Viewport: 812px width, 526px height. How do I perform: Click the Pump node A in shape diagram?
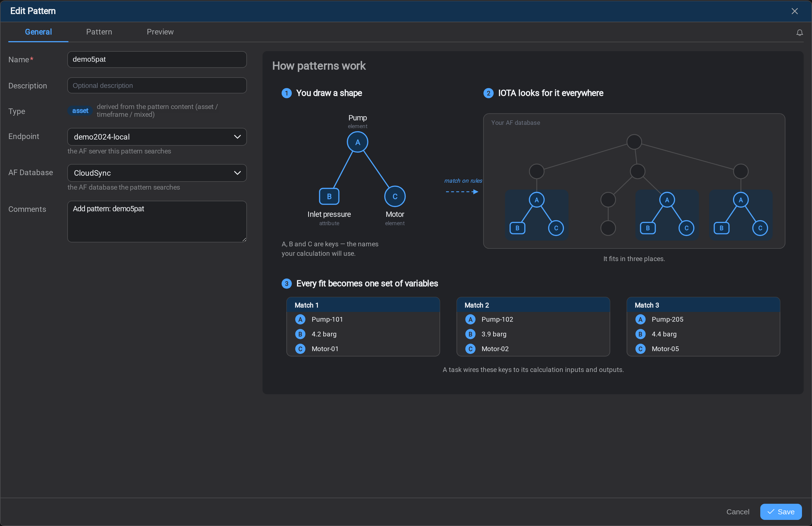click(357, 142)
